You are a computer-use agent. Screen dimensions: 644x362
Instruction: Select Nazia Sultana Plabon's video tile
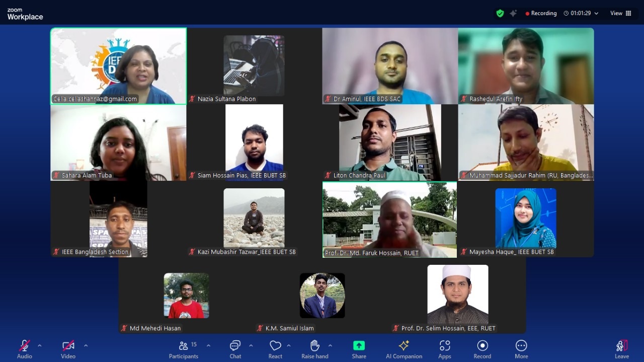coord(254,66)
